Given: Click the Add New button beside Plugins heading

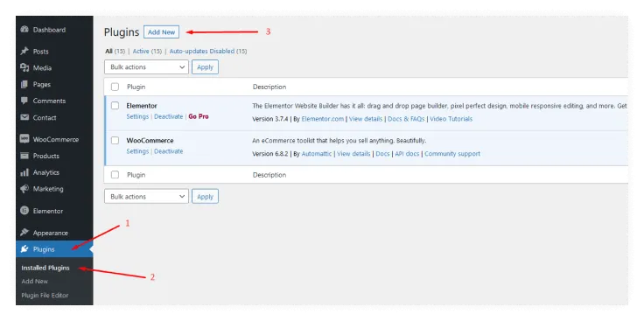Looking at the screenshot, I should pos(161,32).
